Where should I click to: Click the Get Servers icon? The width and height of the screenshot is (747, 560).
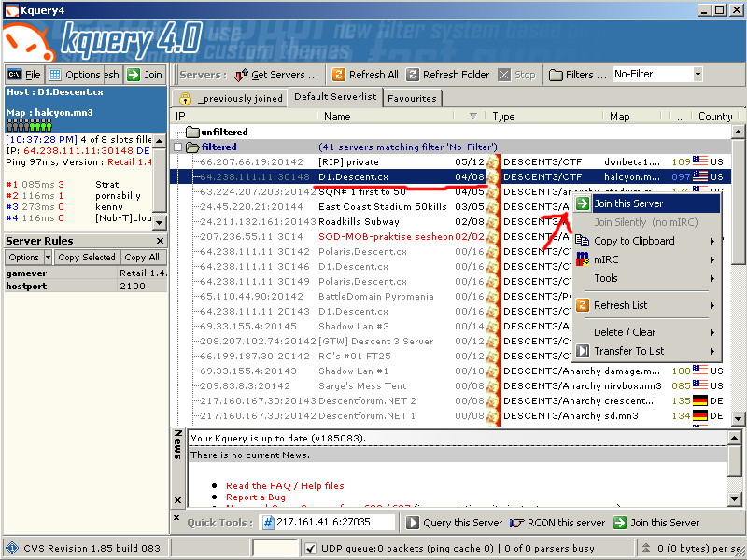click(241, 75)
